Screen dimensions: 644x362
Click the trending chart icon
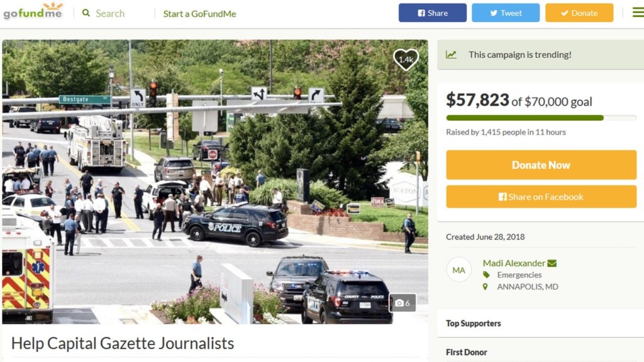[x=451, y=55]
